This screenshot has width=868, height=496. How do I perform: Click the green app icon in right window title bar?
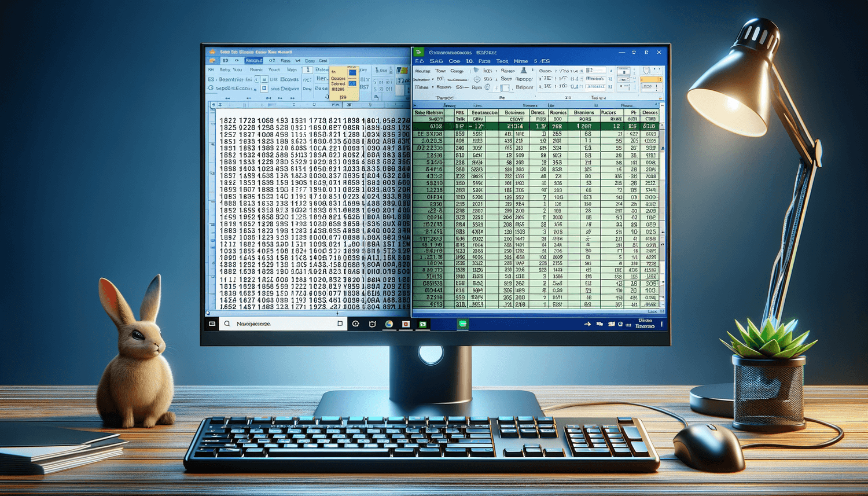419,52
